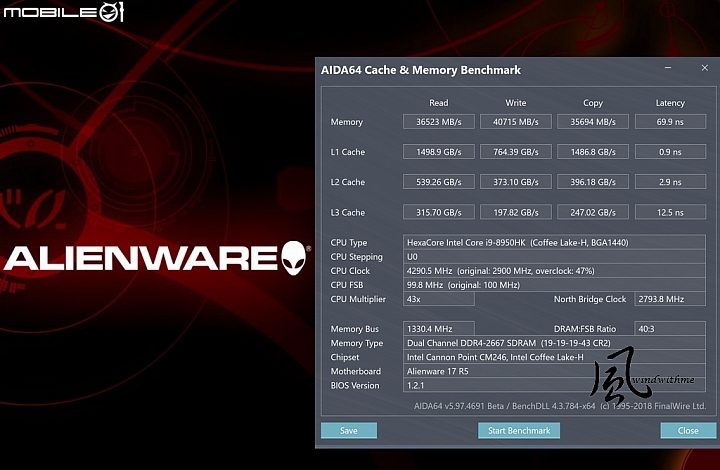
Task: Click CPU Type field HexaCore Intel Core i9-8950HK
Action: coord(554,242)
